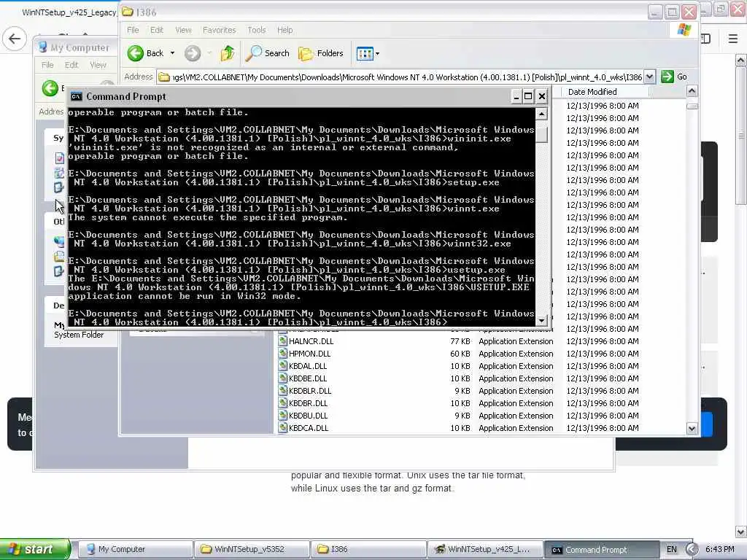
Task: Select KBDAL.DLL file
Action: pyautogui.click(x=308, y=366)
